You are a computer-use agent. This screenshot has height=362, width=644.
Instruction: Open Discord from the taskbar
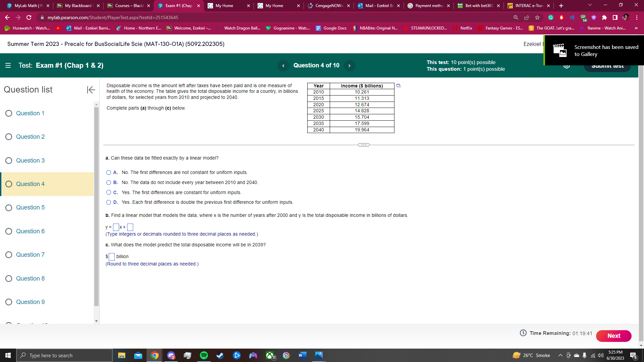171,355
